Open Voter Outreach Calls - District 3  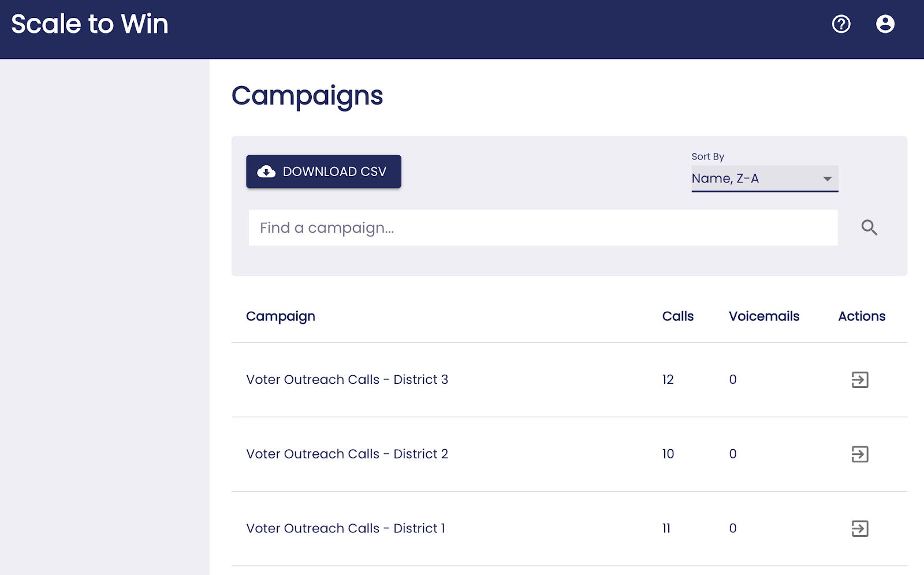coord(347,380)
